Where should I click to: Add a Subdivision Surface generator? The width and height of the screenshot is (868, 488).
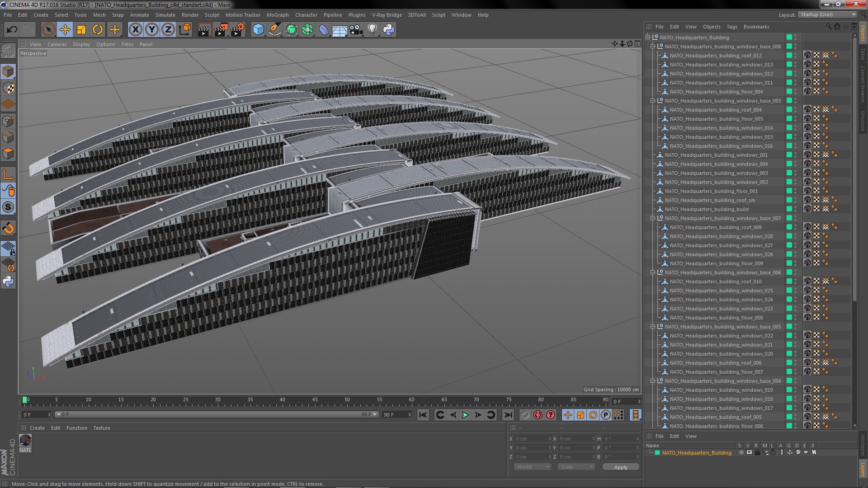291,30
